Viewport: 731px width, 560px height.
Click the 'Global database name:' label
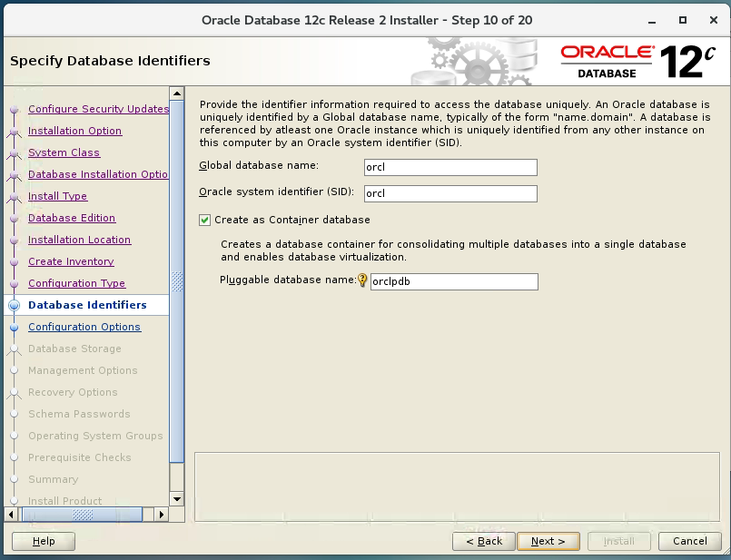point(259,165)
